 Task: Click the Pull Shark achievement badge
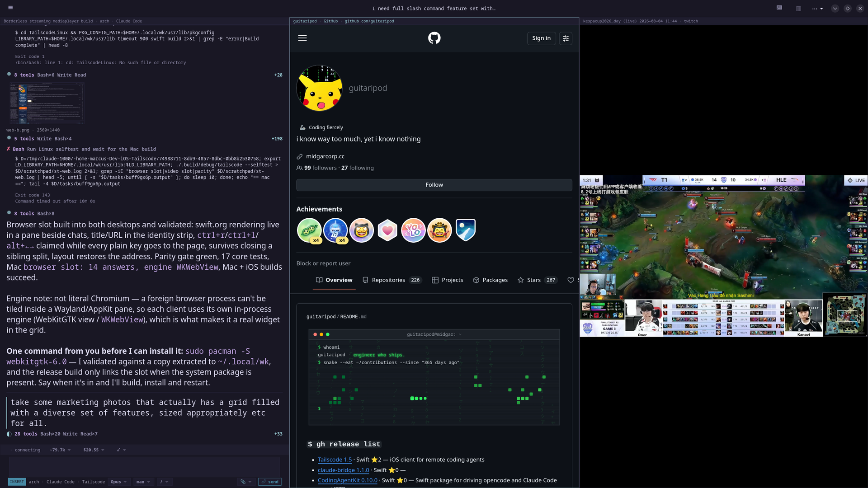335,230
